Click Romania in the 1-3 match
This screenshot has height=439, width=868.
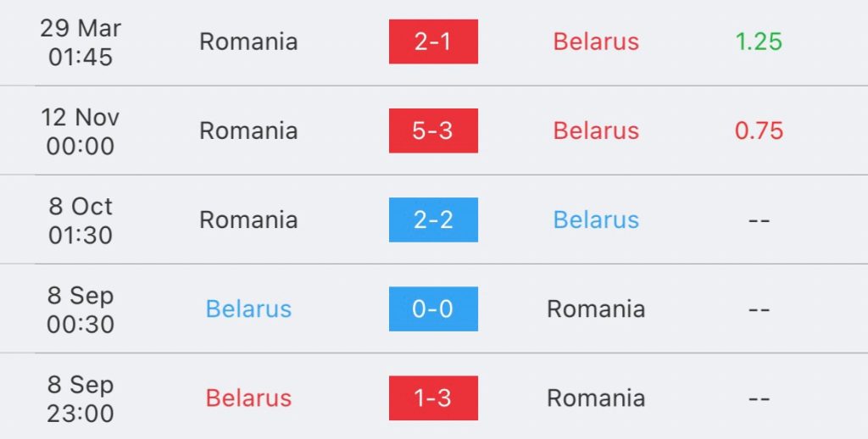[x=596, y=398]
